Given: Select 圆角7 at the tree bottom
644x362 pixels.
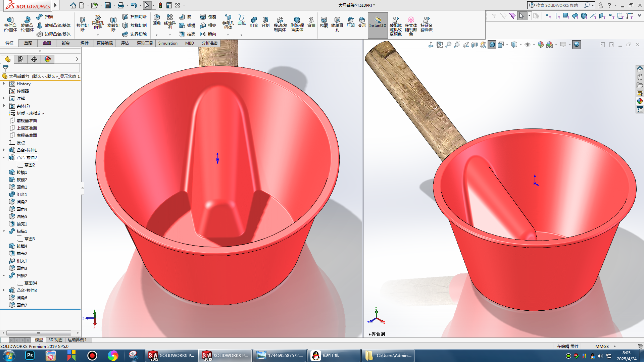Looking at the screenshot, I should (x=22, y=305).
